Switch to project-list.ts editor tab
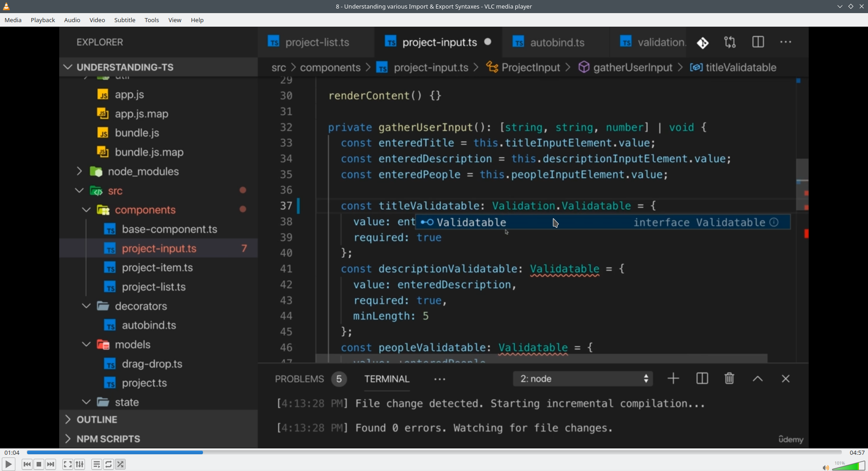Viewport: 868px width, 471px height. 316,42
